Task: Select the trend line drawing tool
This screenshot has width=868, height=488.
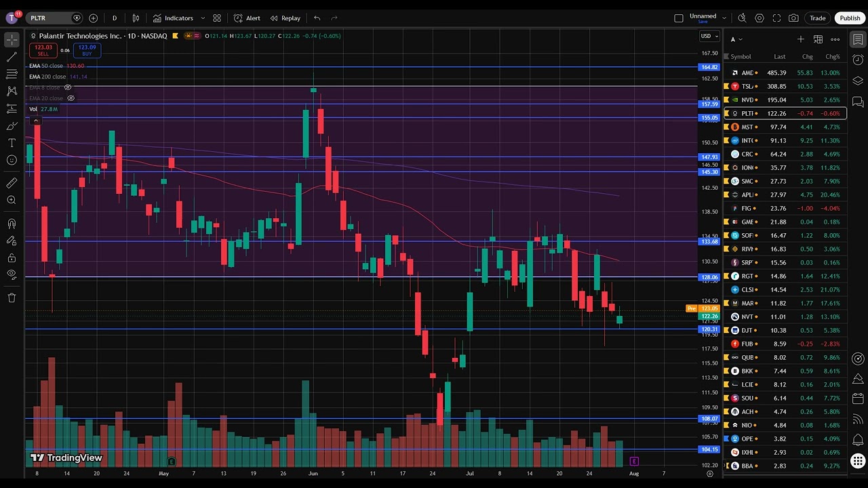Action: click(x=12, y=57)
